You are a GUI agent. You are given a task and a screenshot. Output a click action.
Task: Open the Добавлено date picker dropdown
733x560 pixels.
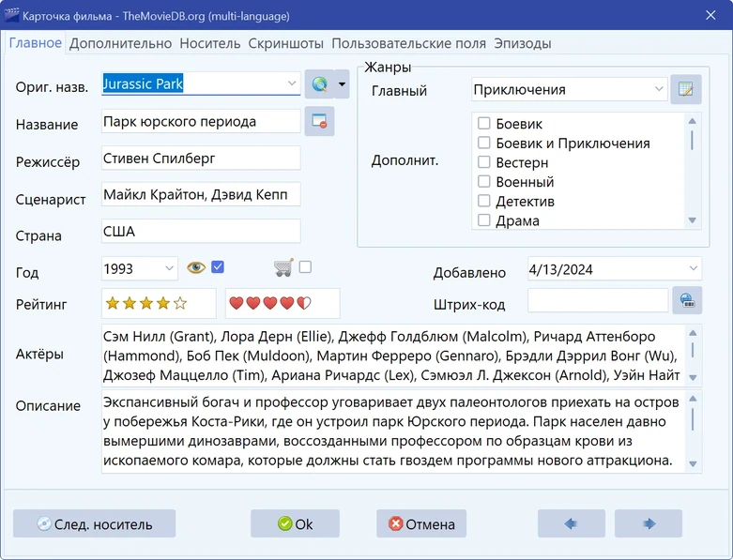(694, 268)
